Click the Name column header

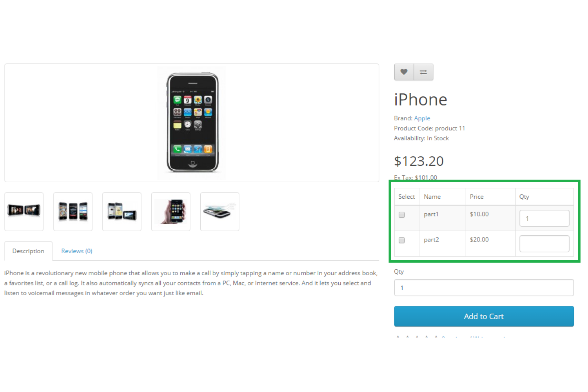432,197
